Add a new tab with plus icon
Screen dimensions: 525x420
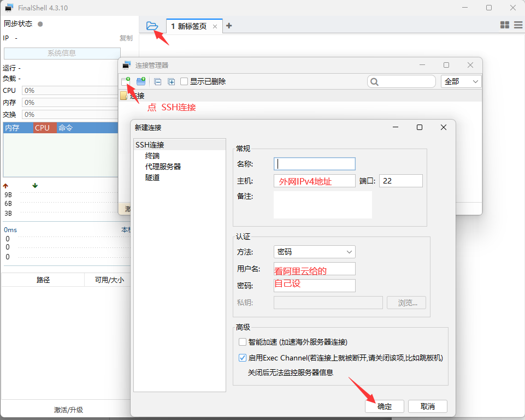click(x=229, y=26)
